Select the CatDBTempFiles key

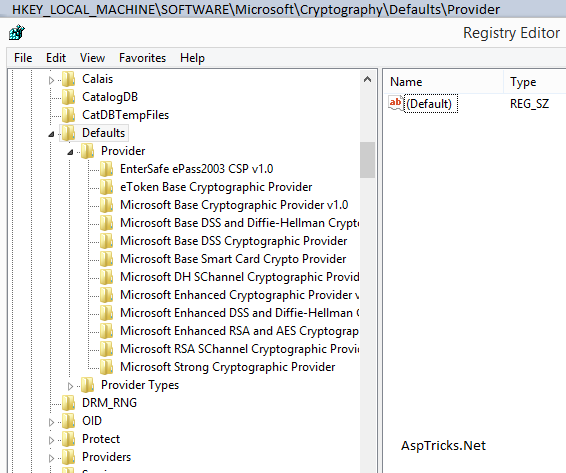(125, 115)
